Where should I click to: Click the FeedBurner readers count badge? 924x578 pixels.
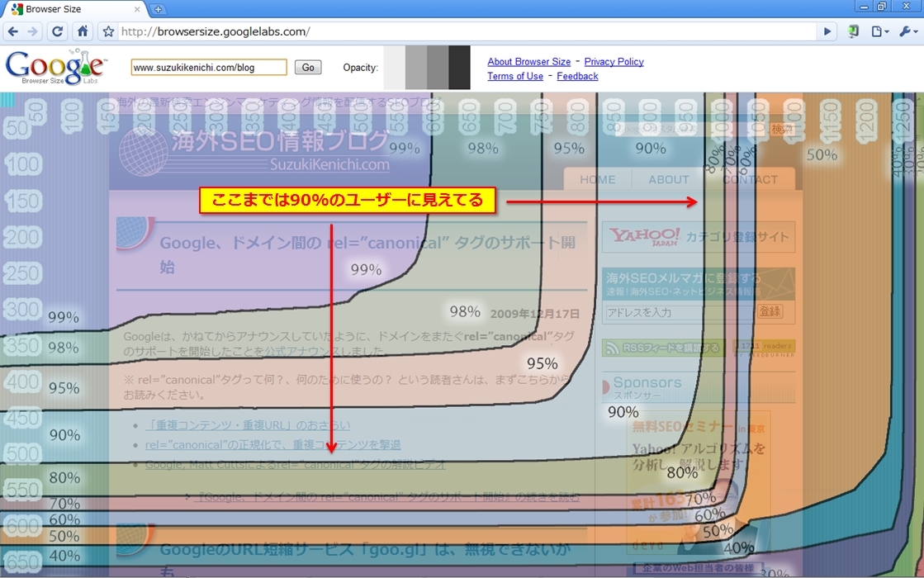tap(764, 348)
